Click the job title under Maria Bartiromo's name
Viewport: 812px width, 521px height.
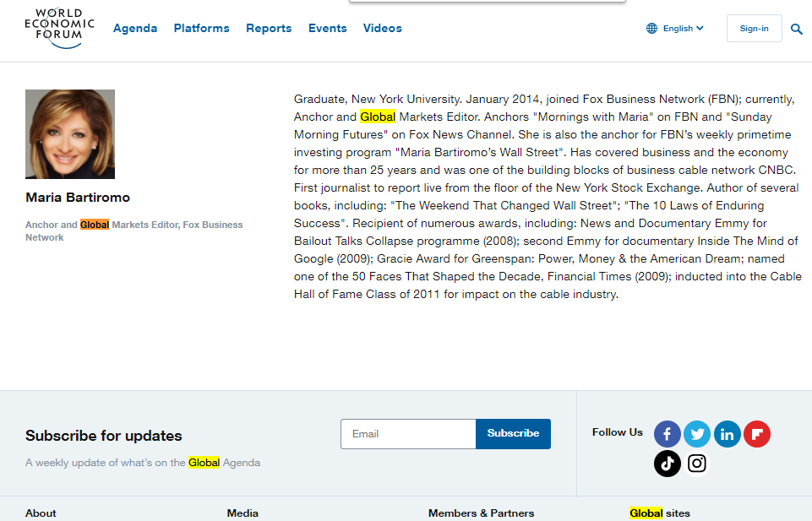134,231
